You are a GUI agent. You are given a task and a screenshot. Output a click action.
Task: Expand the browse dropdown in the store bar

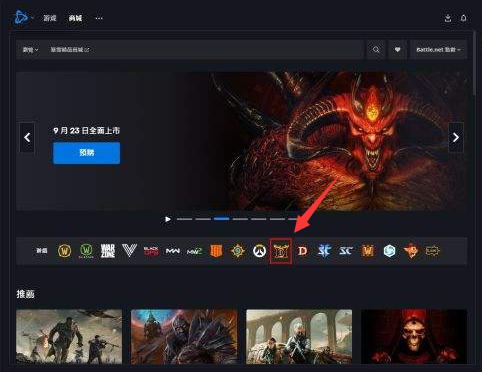click(30, 50)
